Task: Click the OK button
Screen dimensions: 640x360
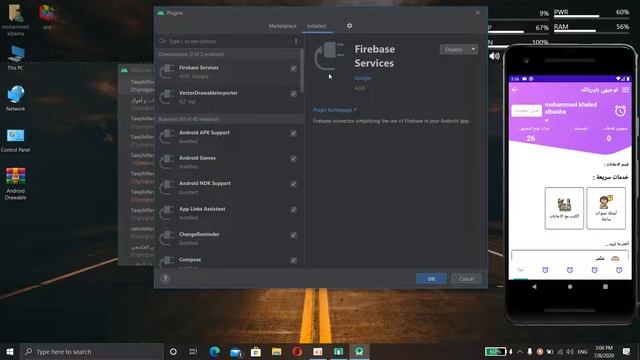Action: pos(431,279)
